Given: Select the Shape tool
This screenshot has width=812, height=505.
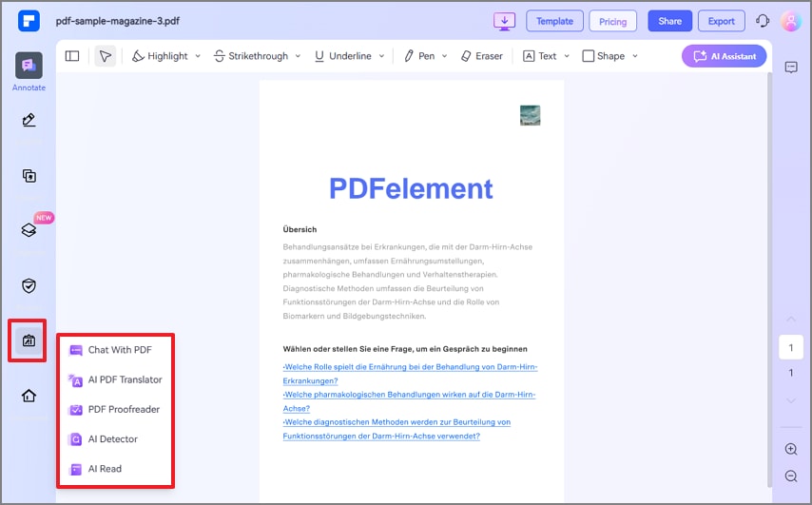Looking at the screenshot, I should coord(604,56).
